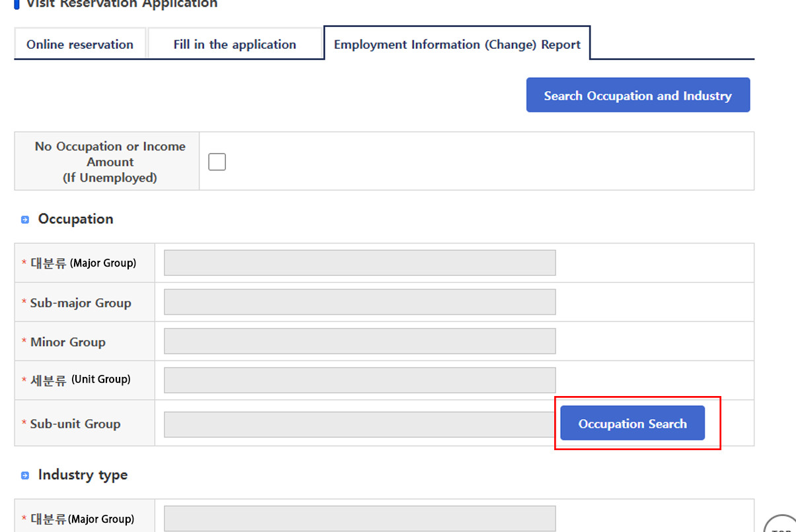The width and height of the screenshot is (796, 532).
Task: Select Employment Information (Change) Report tab
Action: pos(457,45)
